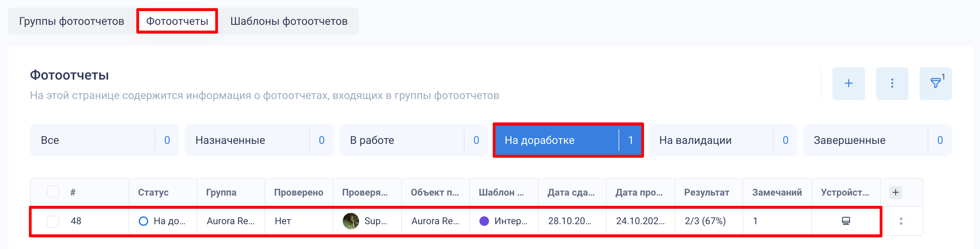Click the add photo report plus button

tap(848, 83)
